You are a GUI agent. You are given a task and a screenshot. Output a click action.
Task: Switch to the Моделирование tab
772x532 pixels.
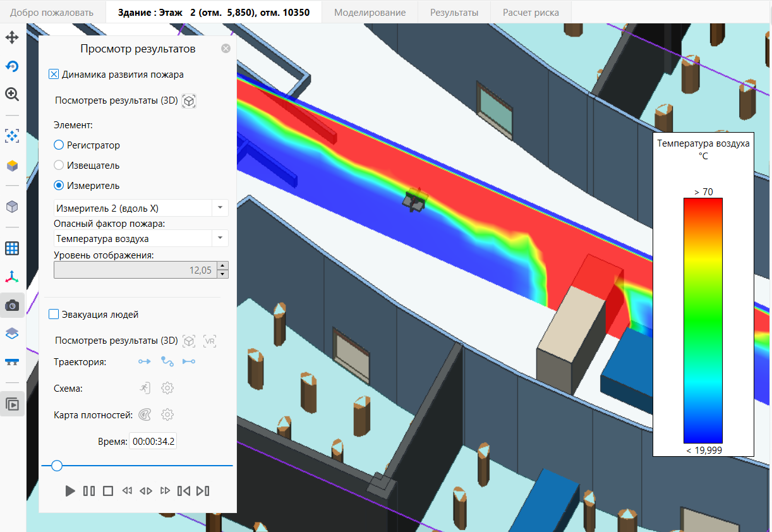pyautogui.click(x=370, y=12)
